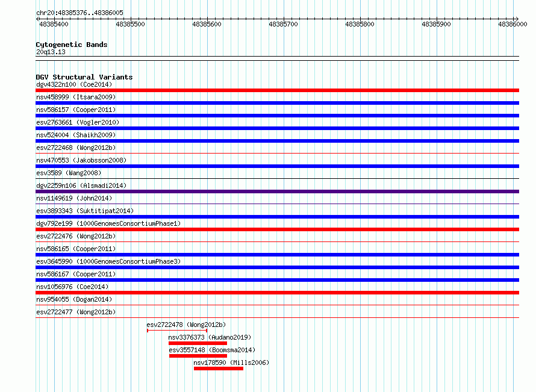
Task: Click dgv2259n106 (Alsmadi2014) label
Action: [x=81, y=185]
